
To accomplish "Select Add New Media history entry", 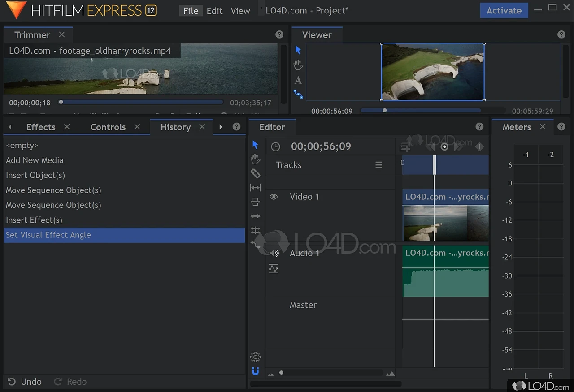I will point(124,160).
